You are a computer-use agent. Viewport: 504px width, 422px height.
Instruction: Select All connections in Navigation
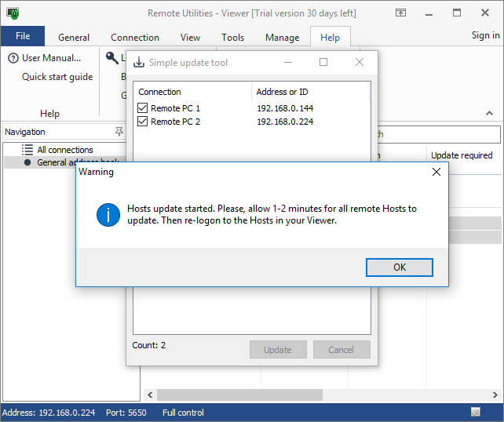coord(65,150)
